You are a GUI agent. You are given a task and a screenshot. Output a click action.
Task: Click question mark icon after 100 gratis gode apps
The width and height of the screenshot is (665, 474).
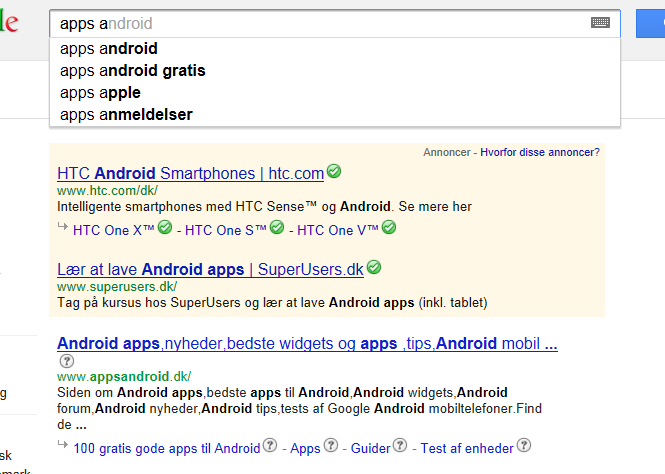270,445
